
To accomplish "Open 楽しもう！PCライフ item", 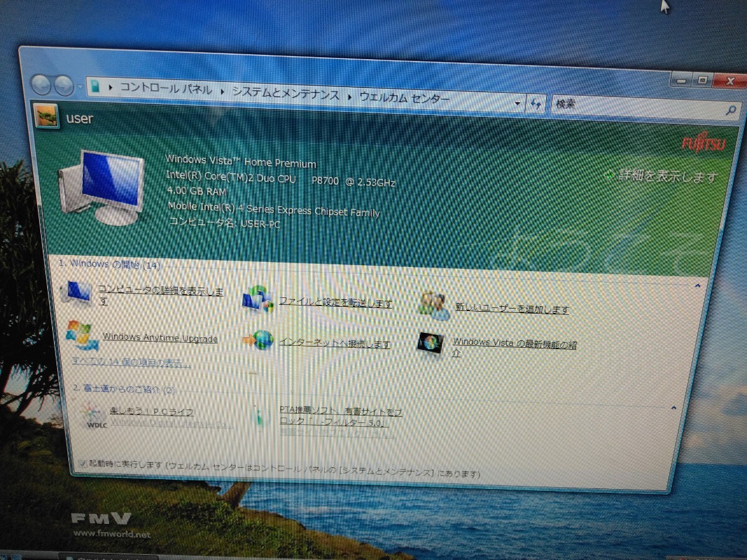I will tap(151, 412).
